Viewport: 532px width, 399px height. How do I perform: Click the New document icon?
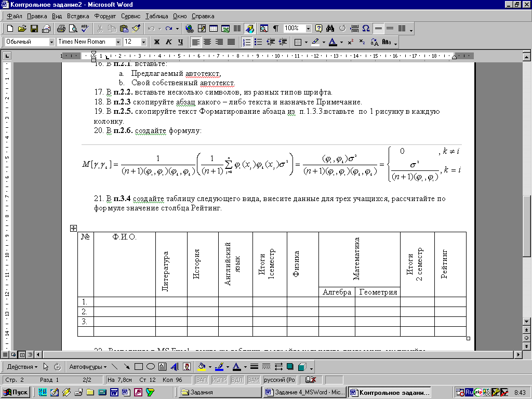point(10,29)
